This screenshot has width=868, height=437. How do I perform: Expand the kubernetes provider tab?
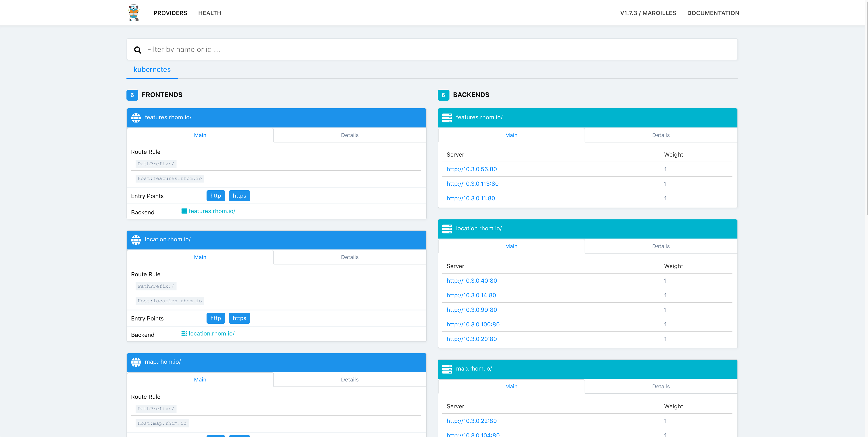(152, 69)
